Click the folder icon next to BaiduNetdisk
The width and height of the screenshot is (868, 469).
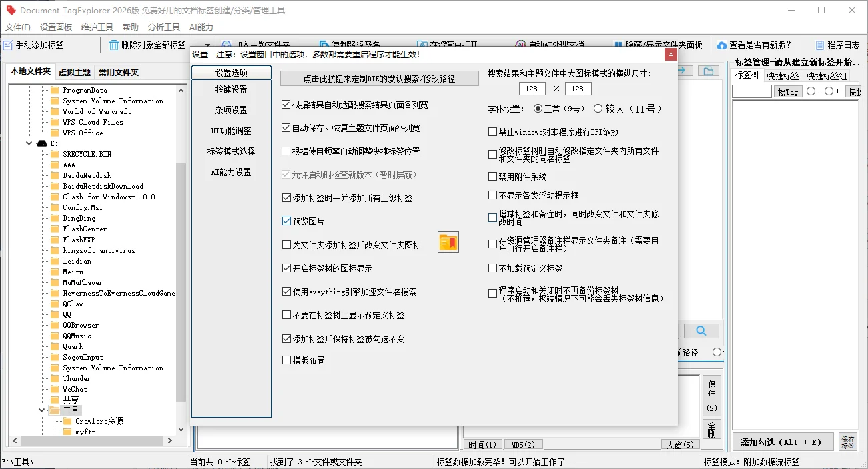click(x=55, y=175)
